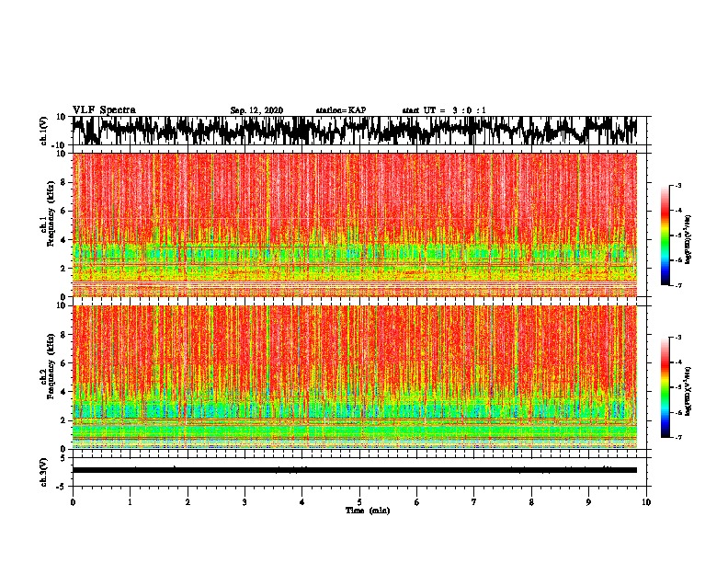Click inside the ch.2 frequency spectrogram
Image resolution: width=728 pixels, height=563 pixels.
pyautogui.click(x=355, y=377)
